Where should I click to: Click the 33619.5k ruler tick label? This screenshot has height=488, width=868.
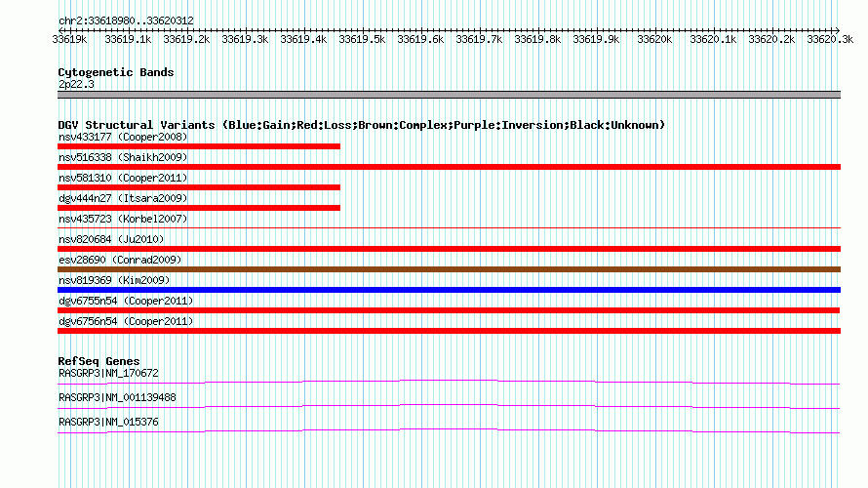coord(362,39)
